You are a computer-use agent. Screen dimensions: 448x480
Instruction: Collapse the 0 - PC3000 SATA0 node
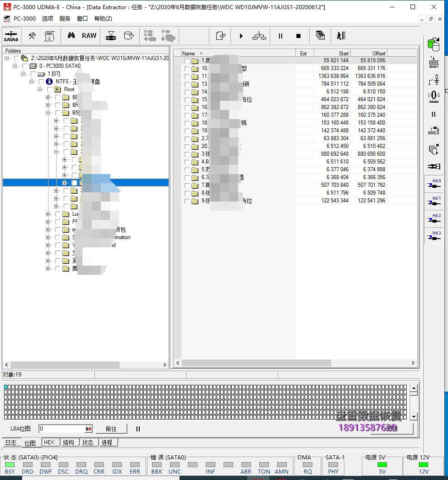point(15,66)
